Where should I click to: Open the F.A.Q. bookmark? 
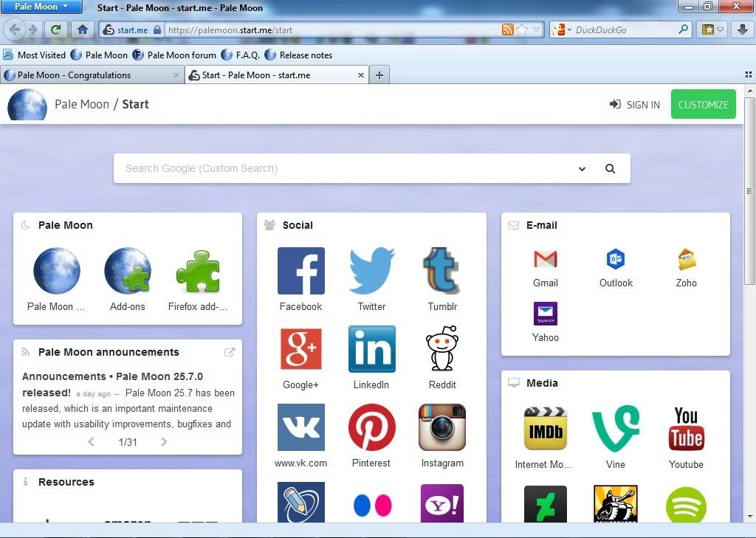click(x=241, y=55)
